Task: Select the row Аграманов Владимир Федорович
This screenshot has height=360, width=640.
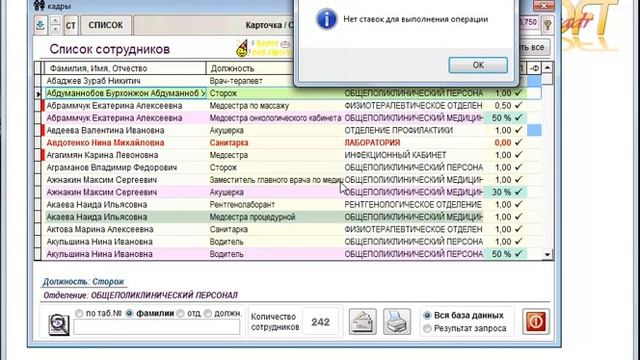Action: coord(293,167)
